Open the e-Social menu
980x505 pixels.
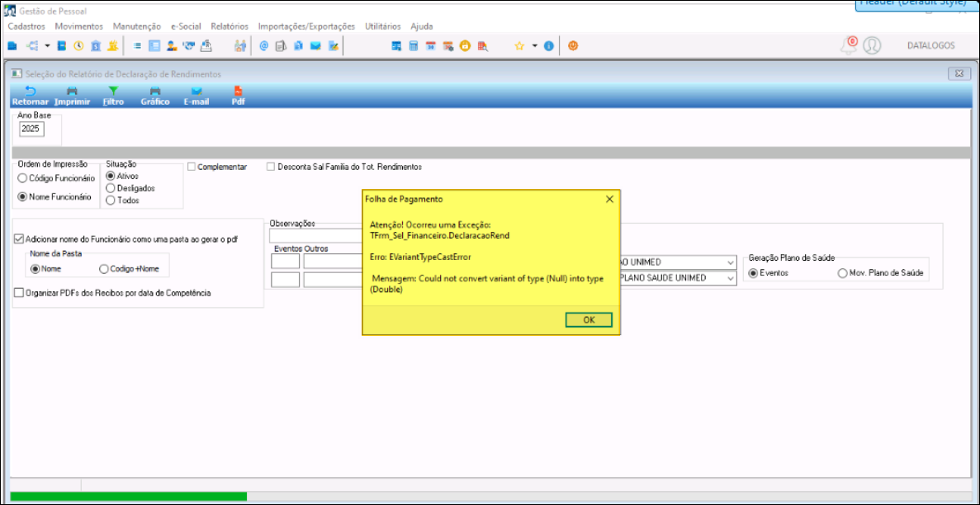(186, 26)
